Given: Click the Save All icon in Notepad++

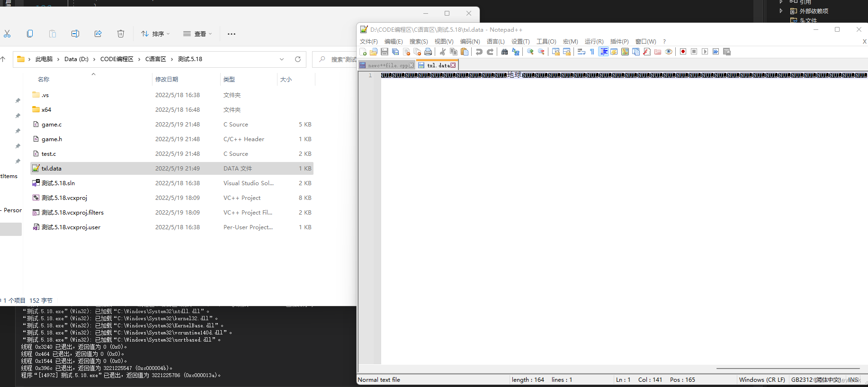Looking at the screenshot, I should tap(395, 52).
